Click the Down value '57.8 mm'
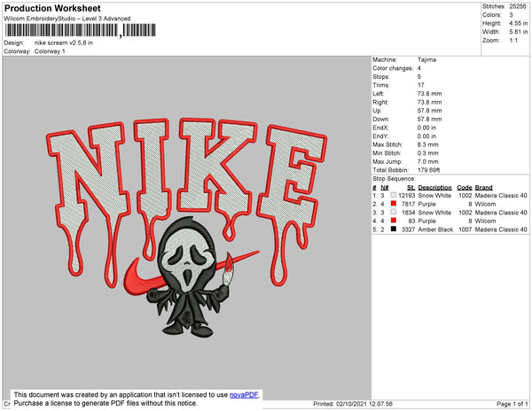532x411 pixels. click(429, 119)
